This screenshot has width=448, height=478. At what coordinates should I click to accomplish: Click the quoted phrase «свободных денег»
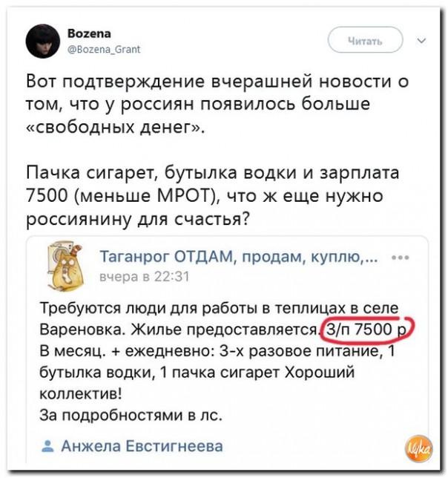point(116,128)
